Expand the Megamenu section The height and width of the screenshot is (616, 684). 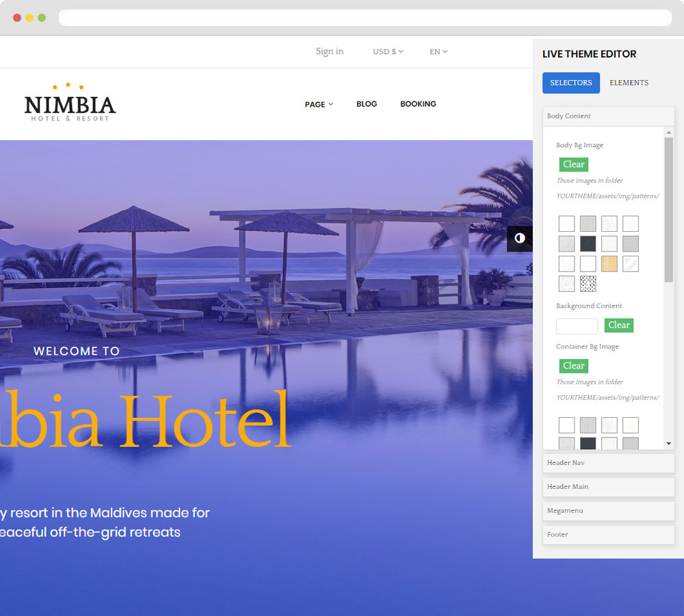[608, 511]
